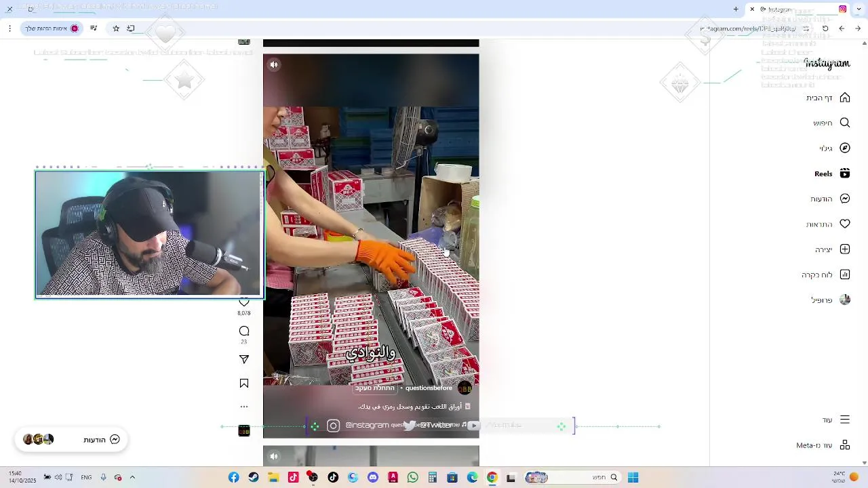Switch the ENG language indicator in the tray
Image resolution: width=868 pixels, height=488 pixels.
point(86,478)
